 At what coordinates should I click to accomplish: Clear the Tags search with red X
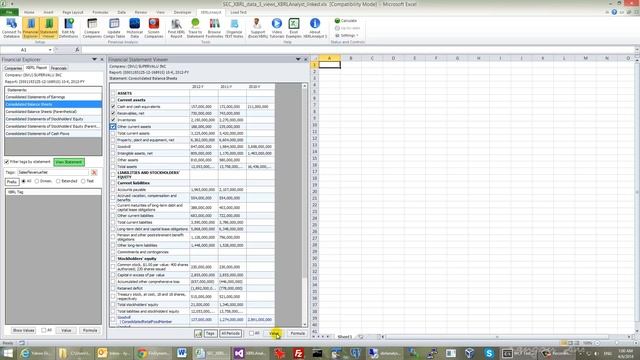[94, 173]
